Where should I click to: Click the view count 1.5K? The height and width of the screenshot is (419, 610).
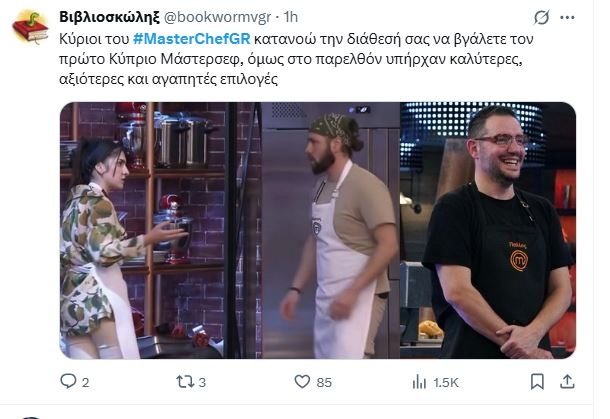tap(446, 383)
